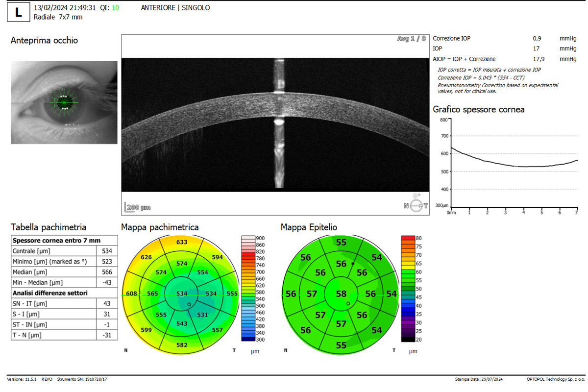Click sector value 582 on pachymetry map
Viewport: 588px width, 392px height.
click(x=181, y=345)
